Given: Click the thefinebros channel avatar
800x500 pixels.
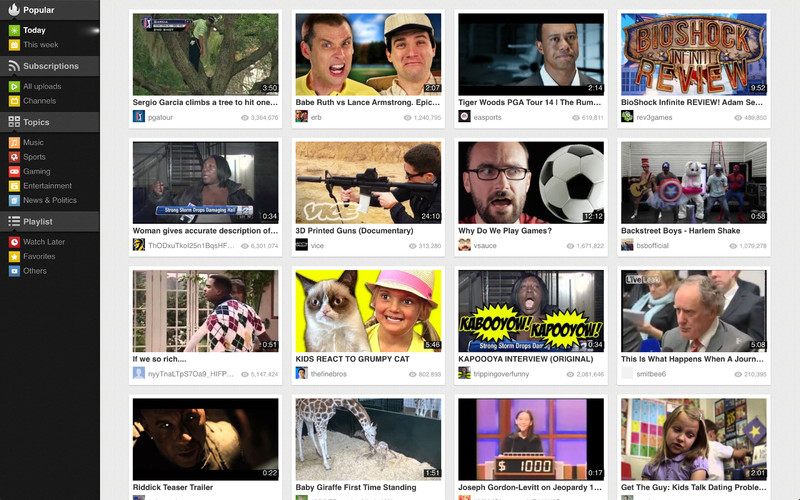Looking at the screenshot, I should tap(302, 373).
